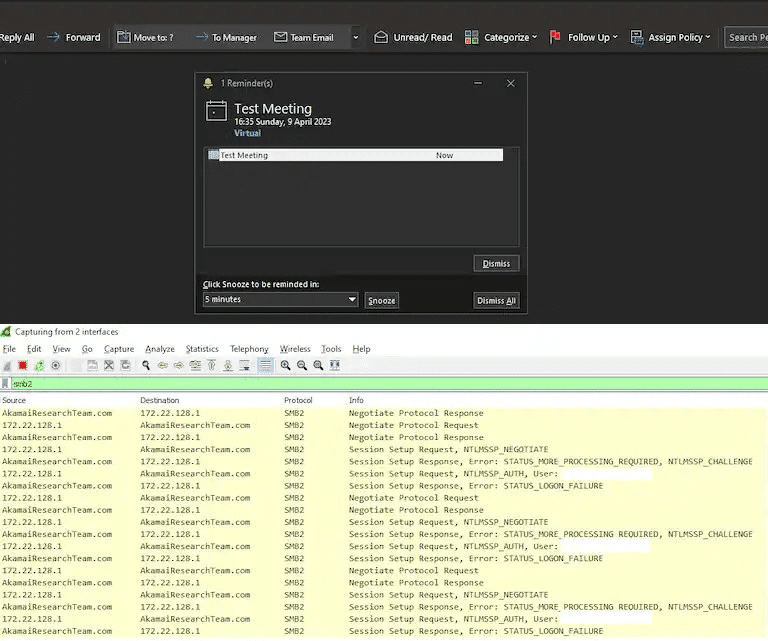Open the View menu in Wireshark

pyautogui.click(x=61, y=349)
